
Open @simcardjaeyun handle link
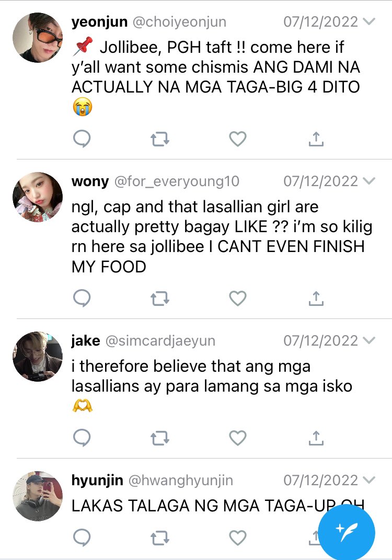(160, 341)
